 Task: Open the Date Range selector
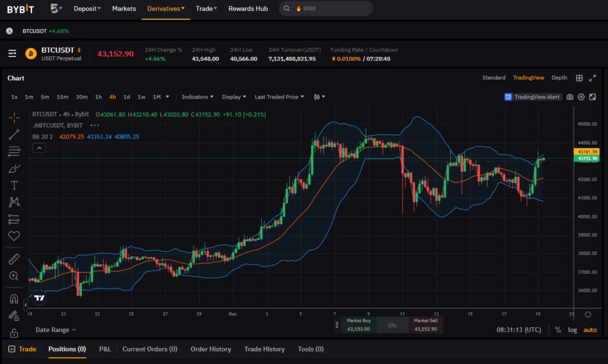[55, 330]
